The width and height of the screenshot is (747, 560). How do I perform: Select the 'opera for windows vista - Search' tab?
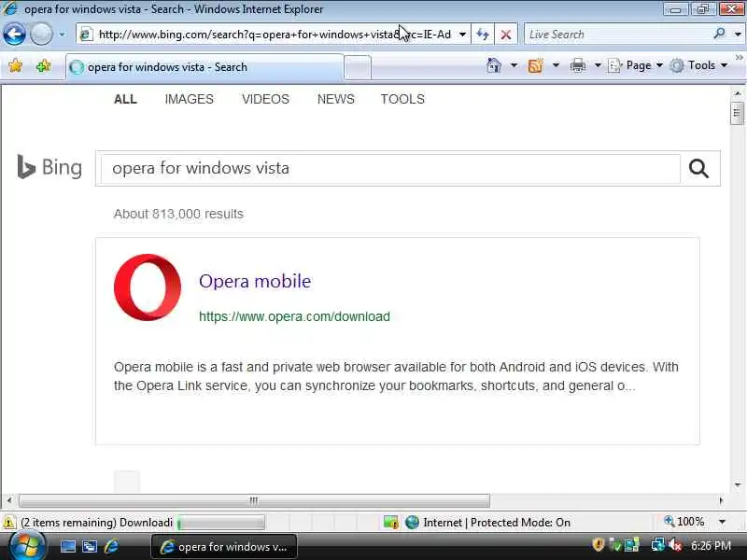[204, 67]
